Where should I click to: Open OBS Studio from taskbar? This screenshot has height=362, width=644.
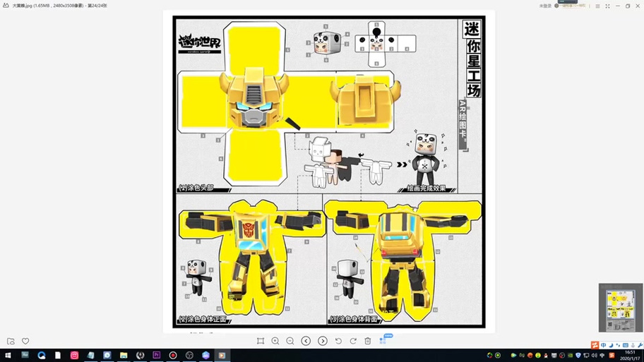pyautogui.click(x=189, y=356)
